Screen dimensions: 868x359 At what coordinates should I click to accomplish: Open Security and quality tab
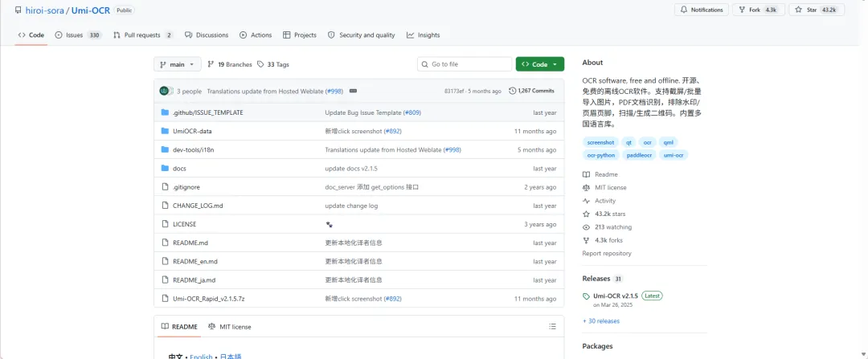[362, 35]
